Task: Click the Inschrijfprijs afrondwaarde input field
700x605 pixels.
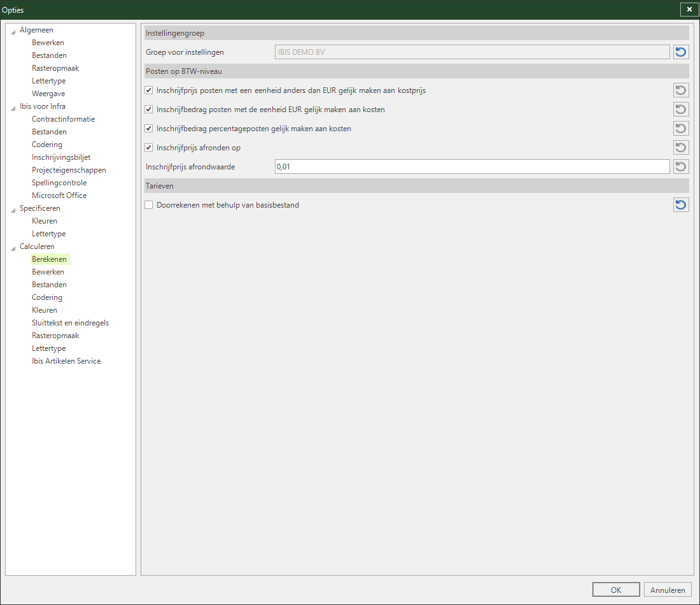Action: pos(472,167)
